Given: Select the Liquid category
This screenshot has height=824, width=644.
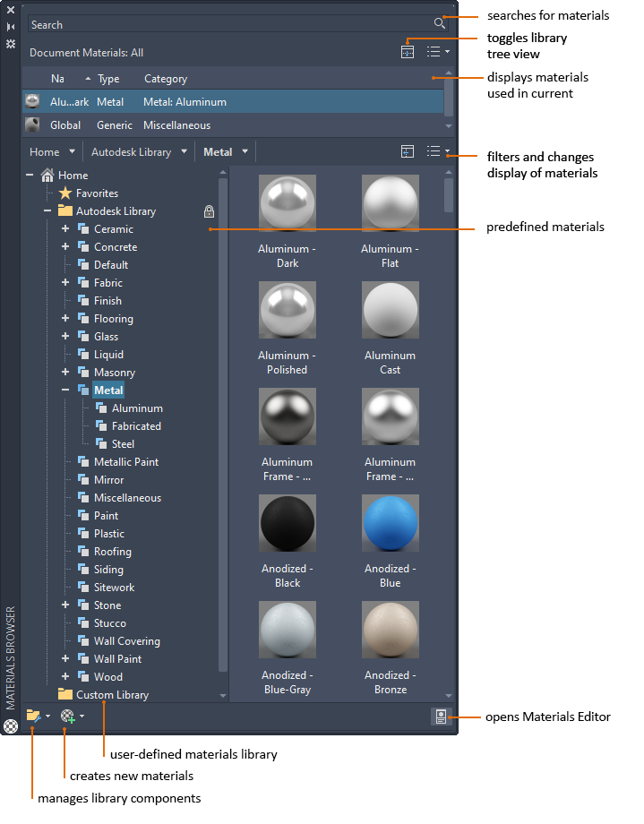Looking at the screenshot, I should (x=108, y=355).
